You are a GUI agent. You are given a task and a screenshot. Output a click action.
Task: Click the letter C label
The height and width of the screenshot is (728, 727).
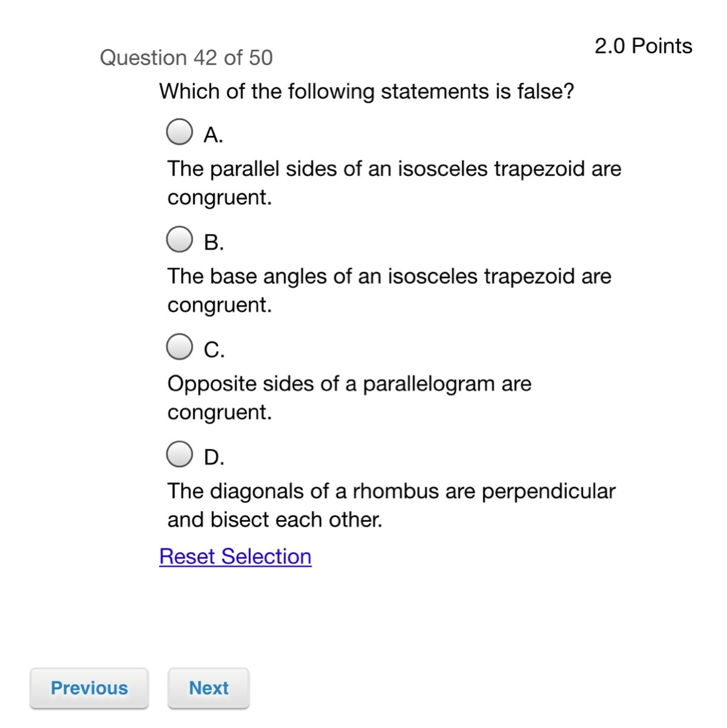tap(214, 349)
